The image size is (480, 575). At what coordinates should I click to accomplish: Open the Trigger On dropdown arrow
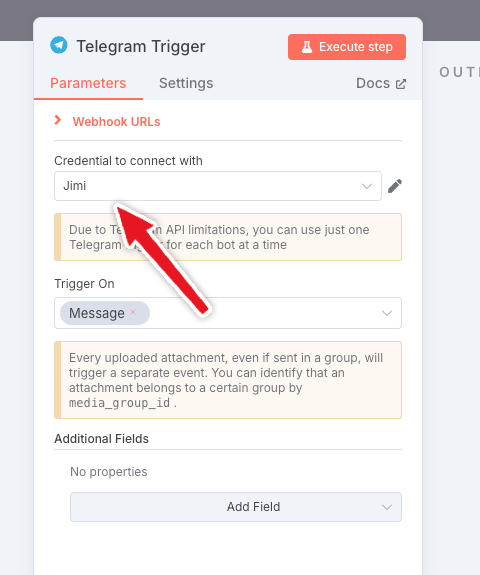click(x=387, y=313)
